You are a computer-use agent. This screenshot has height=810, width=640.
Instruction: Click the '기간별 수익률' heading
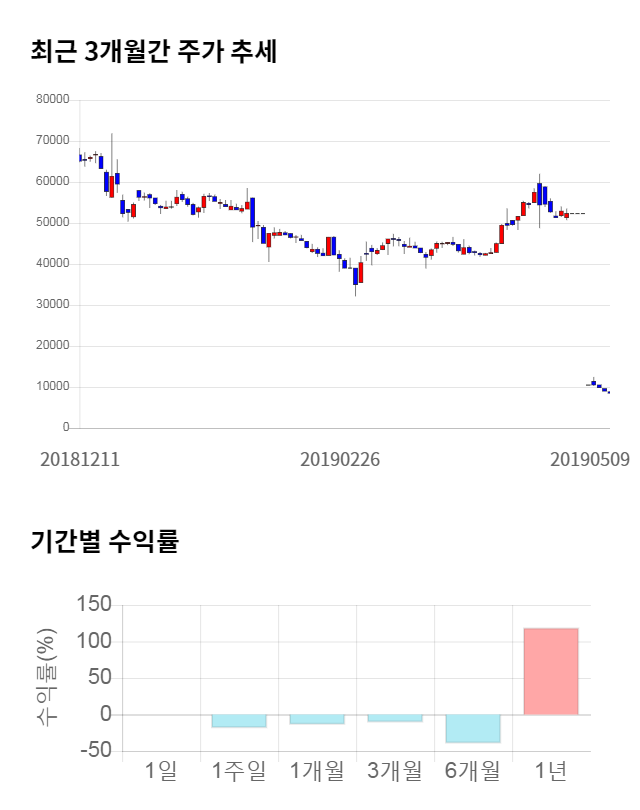point(104,542)
